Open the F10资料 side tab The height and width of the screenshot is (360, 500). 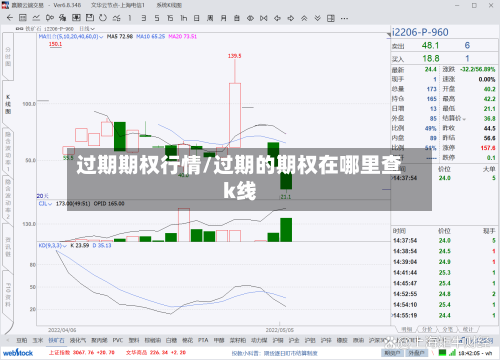[8, 295]
